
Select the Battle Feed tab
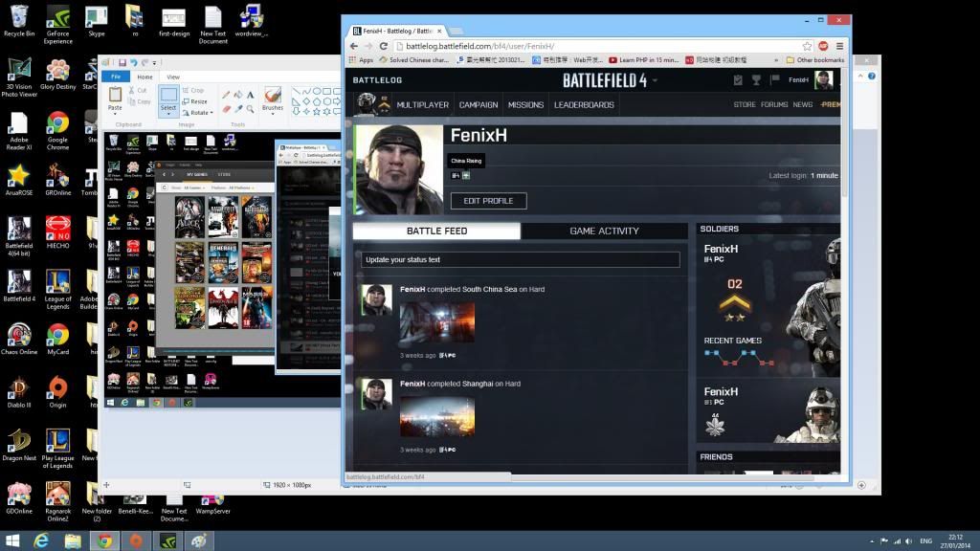pos(436,231)
